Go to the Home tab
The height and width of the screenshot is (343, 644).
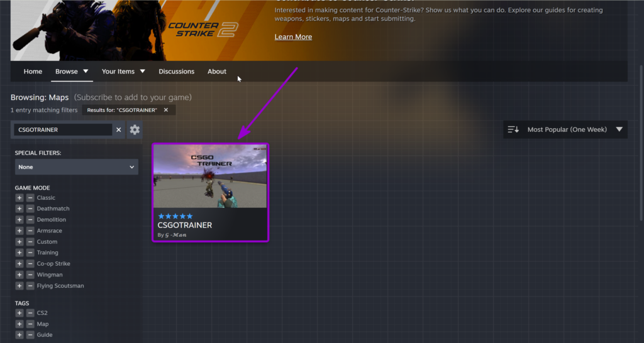pyautogui.click(x=33, y=72)
